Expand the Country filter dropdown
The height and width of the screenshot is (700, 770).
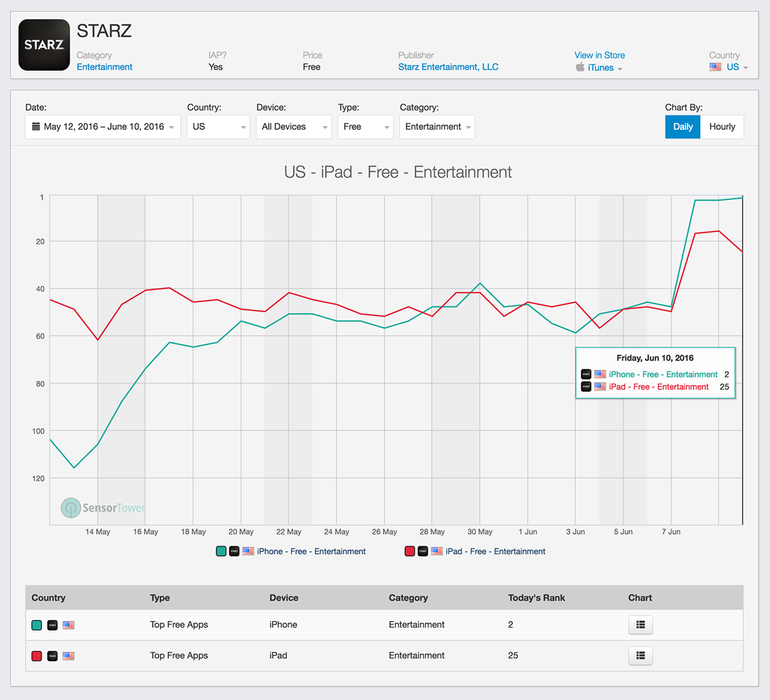tap(218, 127)
